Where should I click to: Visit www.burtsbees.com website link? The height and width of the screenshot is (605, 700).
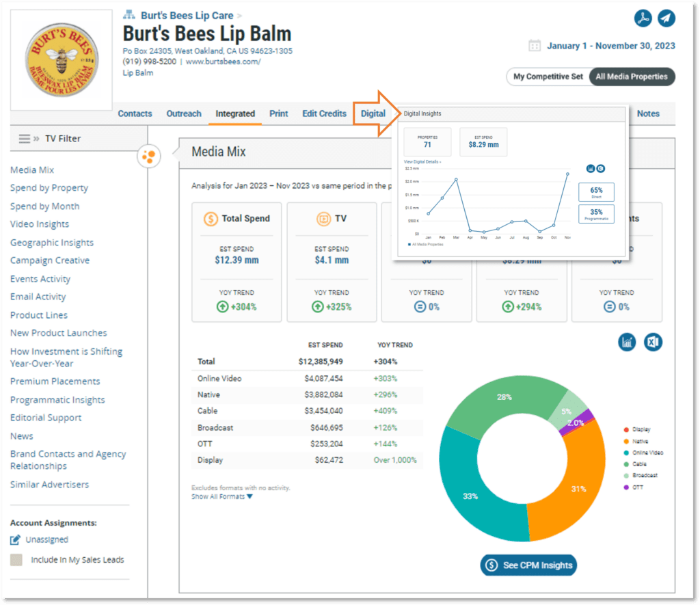tap(224, 62)
